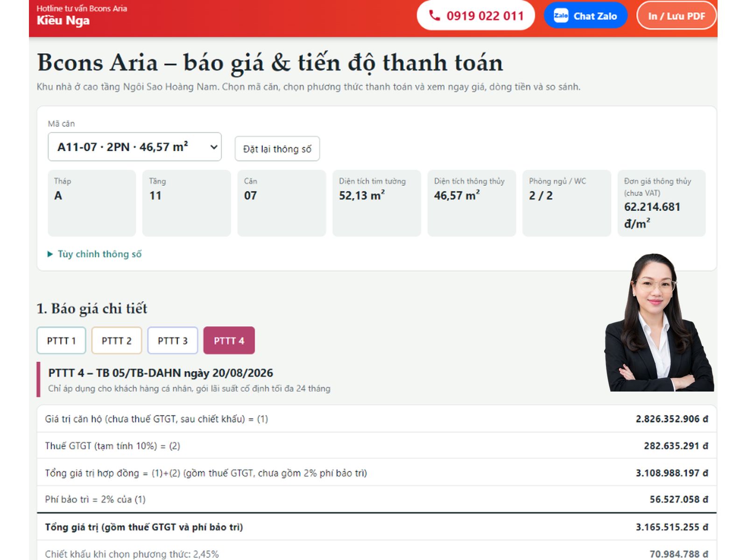Click discount amount 70.984.788 đ
The height and width of the screenshot is (560, 747).
click(679, 554)
